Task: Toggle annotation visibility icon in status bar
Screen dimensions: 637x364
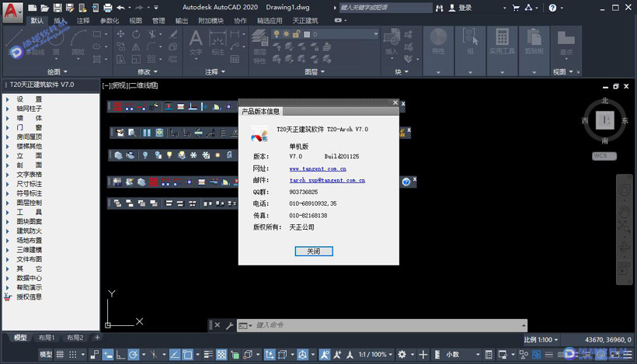Action: pos(325,355)
